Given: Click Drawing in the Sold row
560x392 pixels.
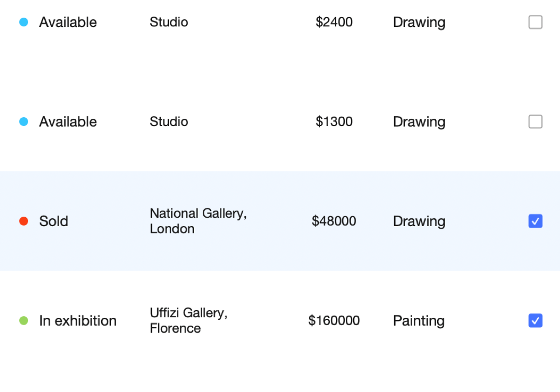Looking at the screenshot, I should [x=419, y=221].
